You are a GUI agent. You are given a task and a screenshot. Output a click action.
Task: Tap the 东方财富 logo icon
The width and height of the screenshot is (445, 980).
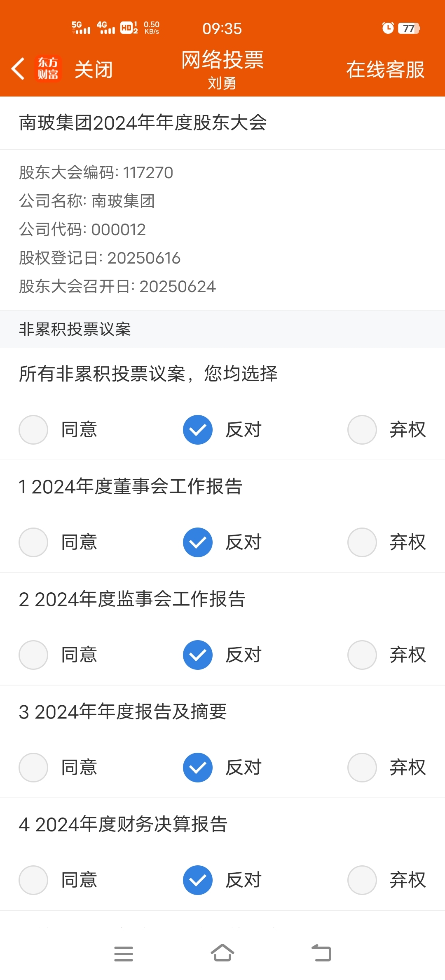pos(48,68)
